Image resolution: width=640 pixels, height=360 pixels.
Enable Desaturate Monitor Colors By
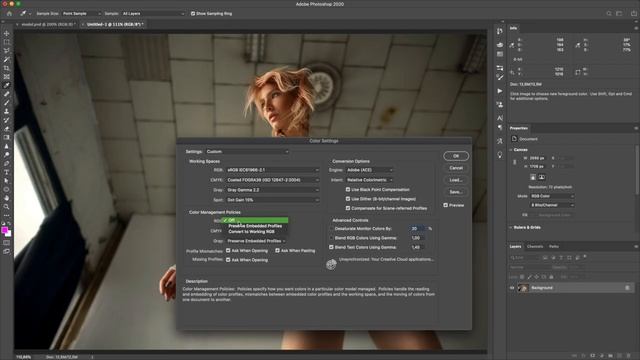point(331,229)
